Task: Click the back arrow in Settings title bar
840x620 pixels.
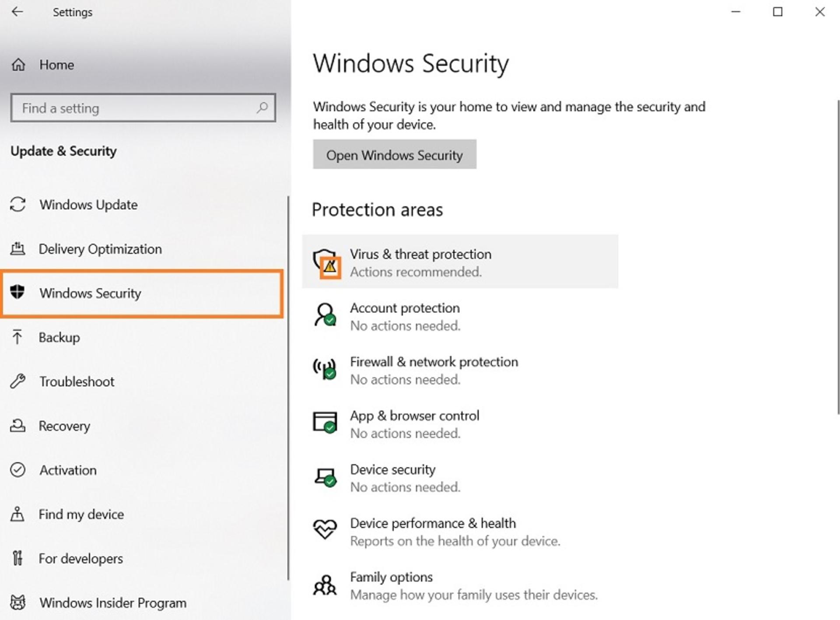Action: (17, 12)
